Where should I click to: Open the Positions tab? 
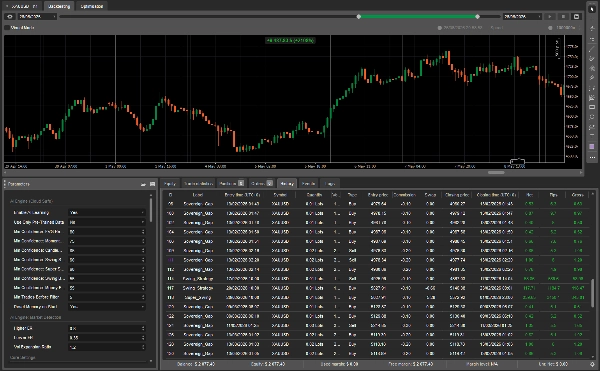231,184
